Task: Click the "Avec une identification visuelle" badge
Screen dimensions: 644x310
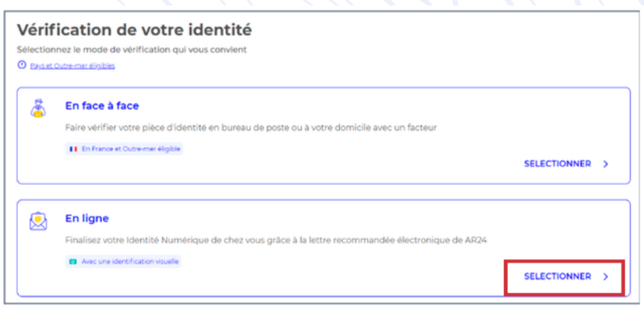Action: (x=123, y=262)
